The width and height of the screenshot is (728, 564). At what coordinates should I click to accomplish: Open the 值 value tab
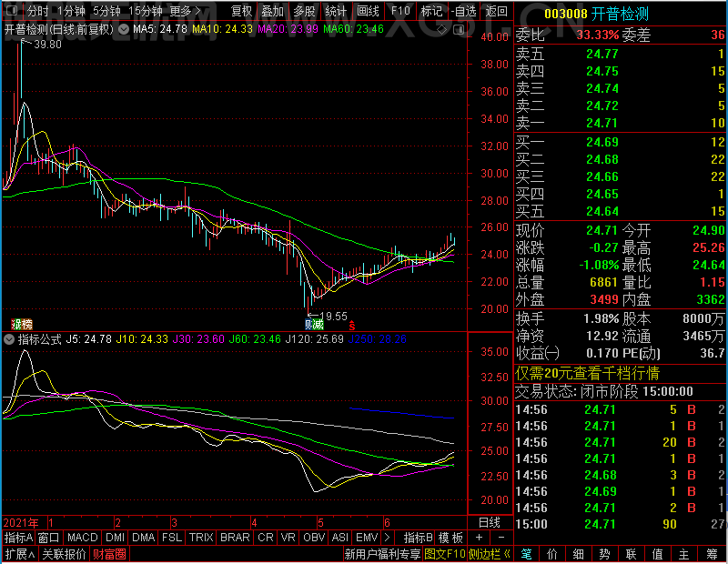point(657,554)
